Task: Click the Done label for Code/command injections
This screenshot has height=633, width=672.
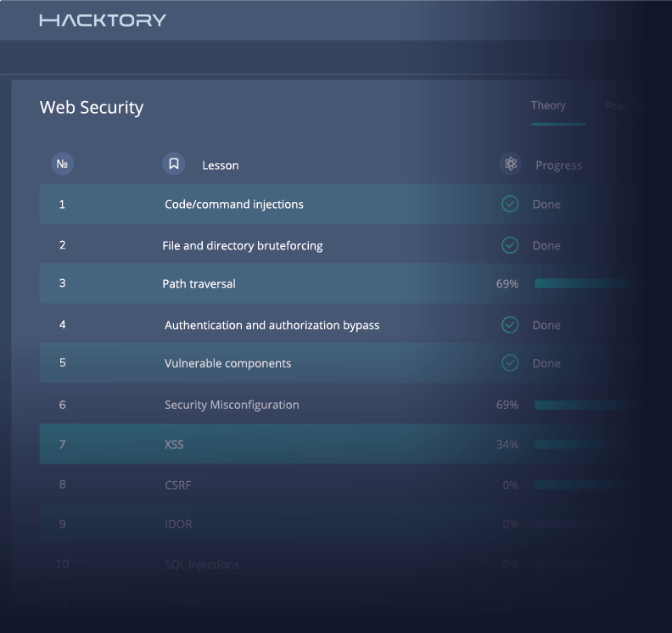Action: click(x=546, y=204)
